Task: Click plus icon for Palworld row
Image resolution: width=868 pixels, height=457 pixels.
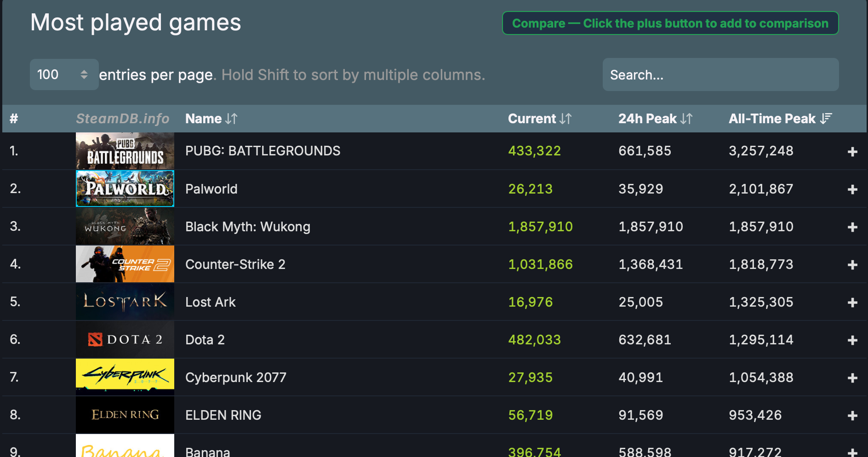Action: [852, 189]
